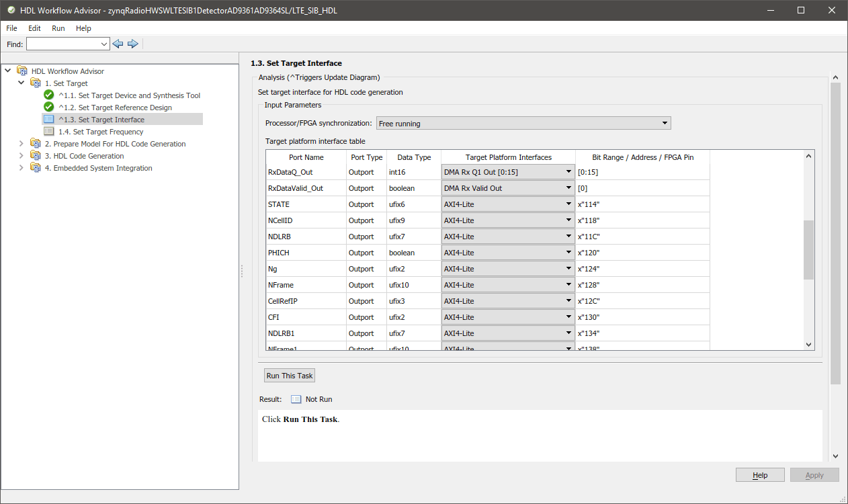
Task: Click the Apply button
Action: pyautogui.click(x=814, y=475)
